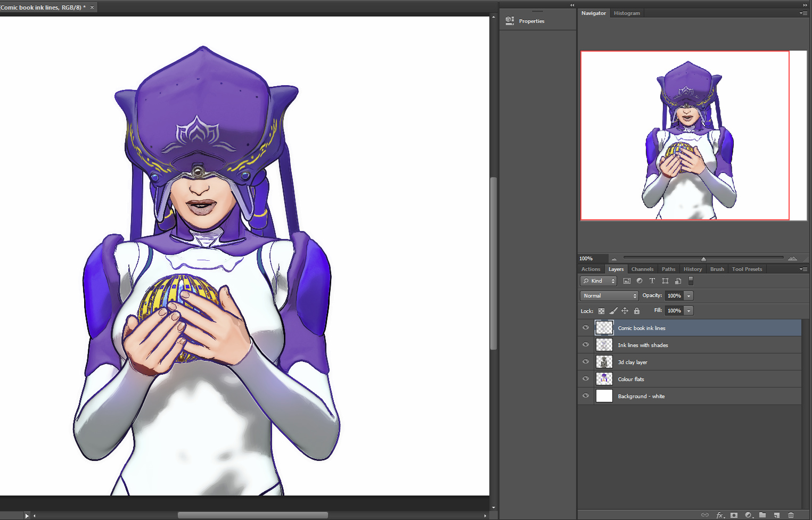812x520 pixels.
Task: Click the Navigator zoom slider handle
Action: [x=703, y=259]
